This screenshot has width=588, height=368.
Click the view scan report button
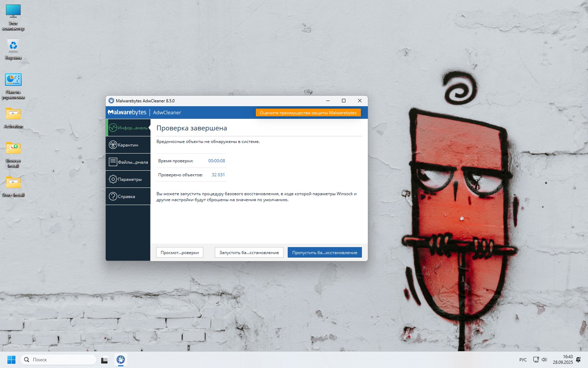[180, 252]
